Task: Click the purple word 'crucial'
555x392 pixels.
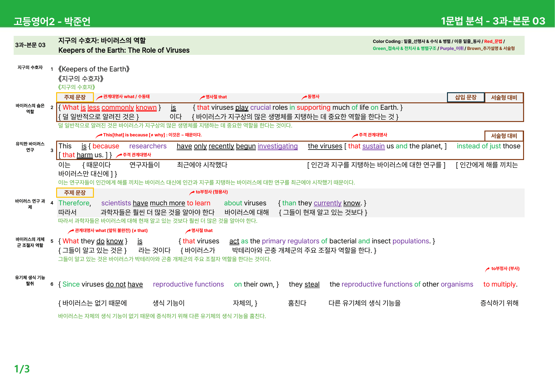Action: coord(260,108)
